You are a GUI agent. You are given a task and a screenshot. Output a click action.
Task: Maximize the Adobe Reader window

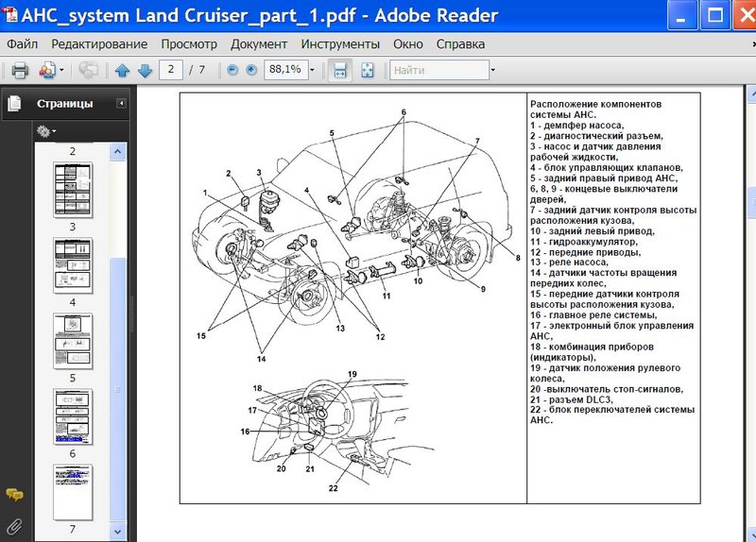[x=714, y=15]
